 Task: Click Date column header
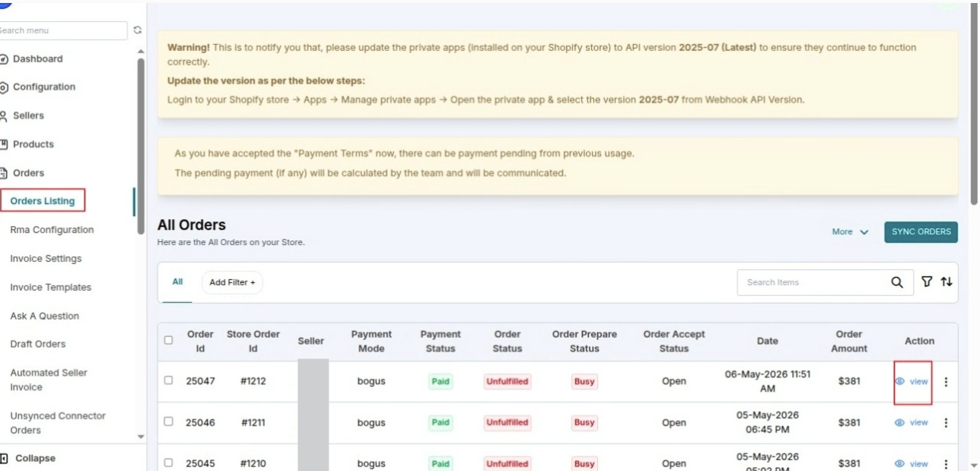768,342
